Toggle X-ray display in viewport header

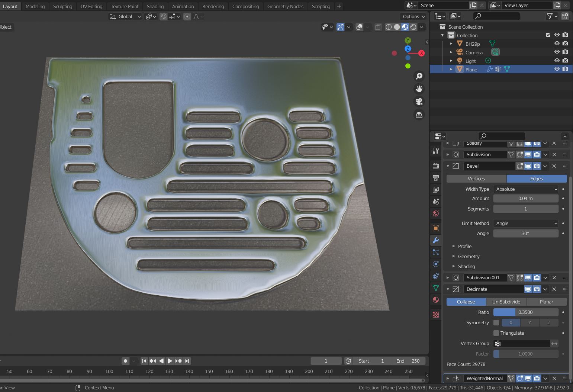(378, 27)
